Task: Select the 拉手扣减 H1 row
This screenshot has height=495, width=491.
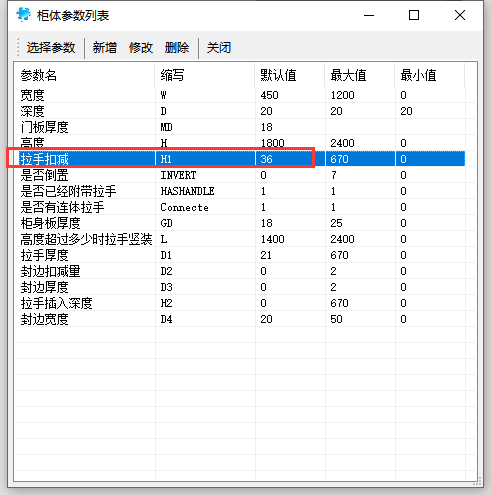Action: (x=240, y=159)
